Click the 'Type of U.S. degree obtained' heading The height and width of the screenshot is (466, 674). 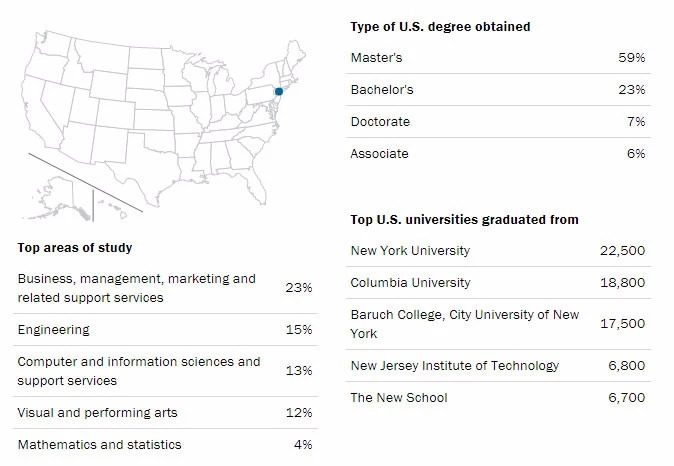click(x=440, y=27)
